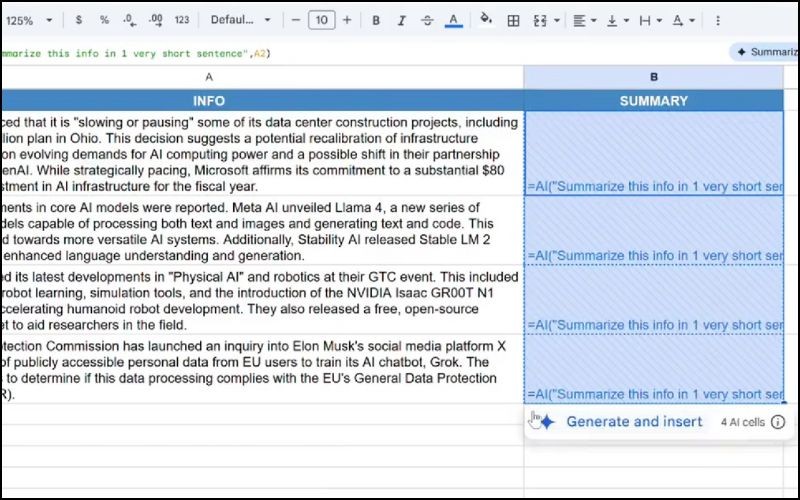Click the formula bar text

pyautogui.click(x=136, y=53)
